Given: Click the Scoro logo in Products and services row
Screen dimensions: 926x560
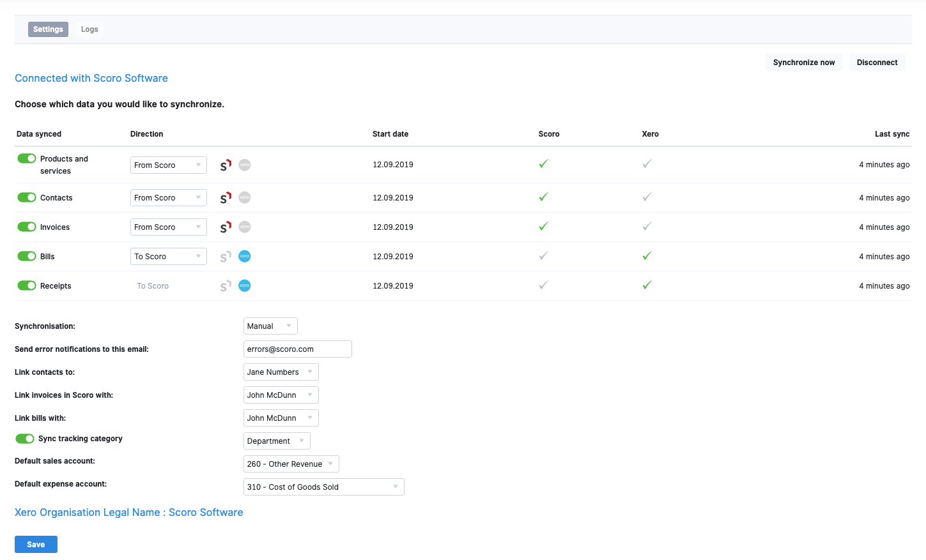Looking at the screenshot, I should click(226, 165).
